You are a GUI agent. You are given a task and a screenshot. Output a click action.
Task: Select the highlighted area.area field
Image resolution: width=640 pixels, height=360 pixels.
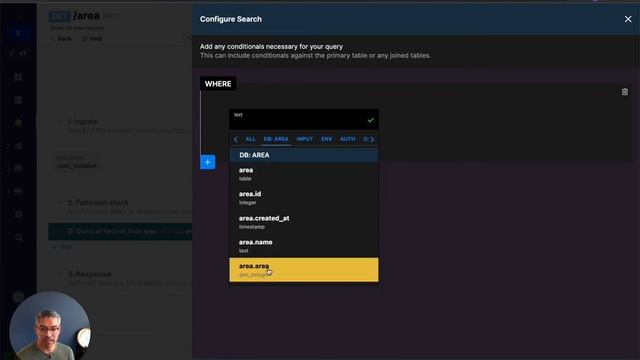point(304,270)
